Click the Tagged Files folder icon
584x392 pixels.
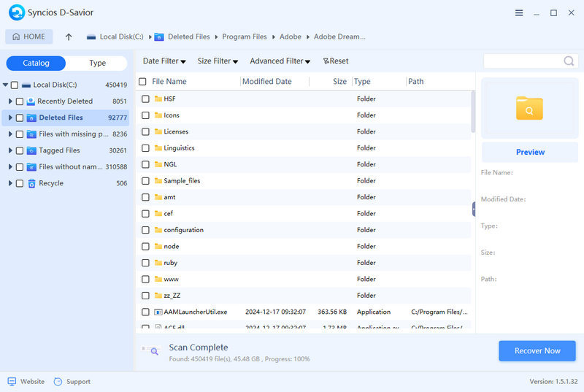(31, 150)
